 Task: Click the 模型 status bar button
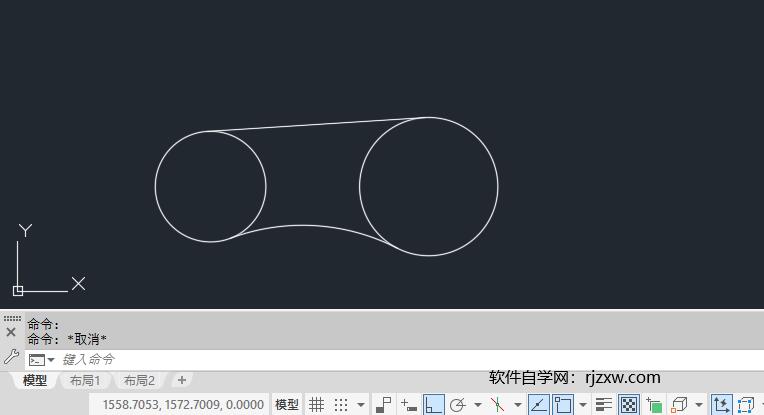[286, 405]
